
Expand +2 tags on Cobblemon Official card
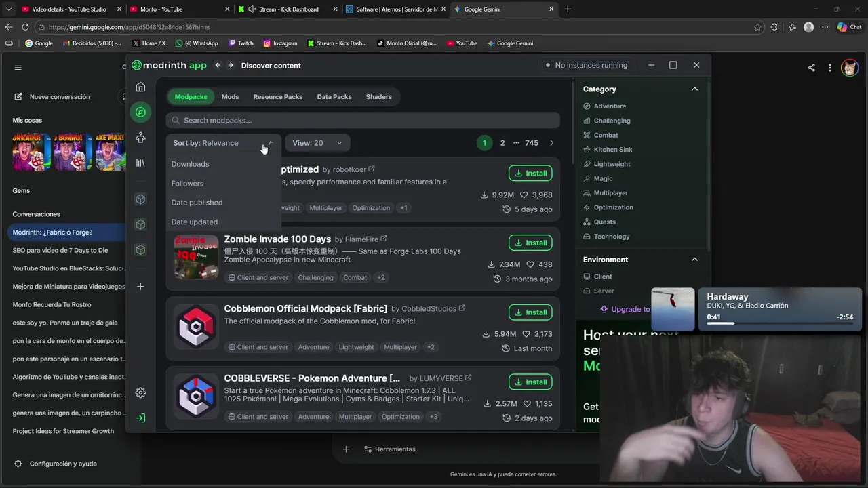click(x=430, y=347)
